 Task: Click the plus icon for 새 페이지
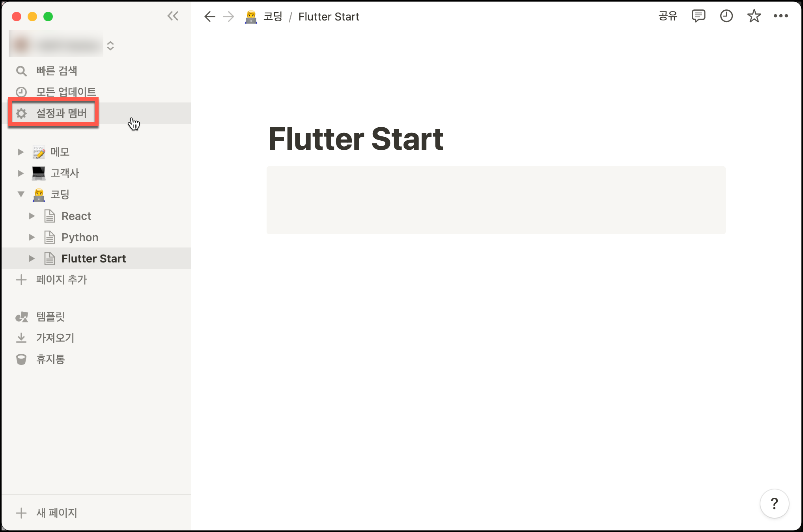[21, 513]
